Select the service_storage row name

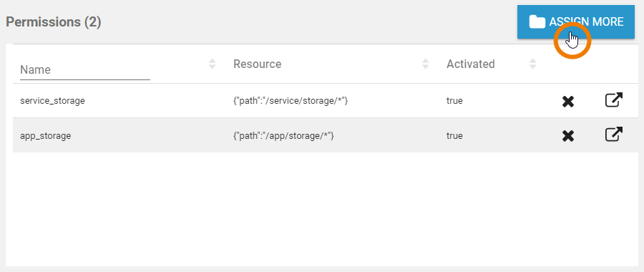point(52,101)
